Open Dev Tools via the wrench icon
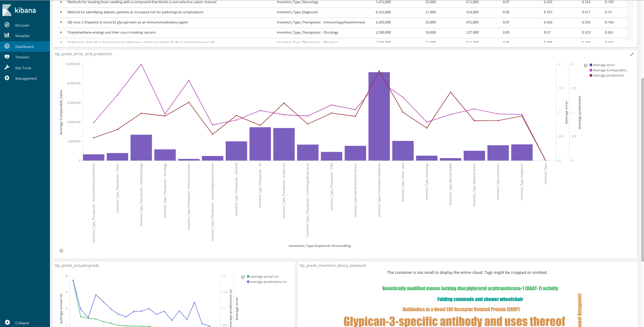This screenshot has height=327, width=644. click(x=7, y=67)
